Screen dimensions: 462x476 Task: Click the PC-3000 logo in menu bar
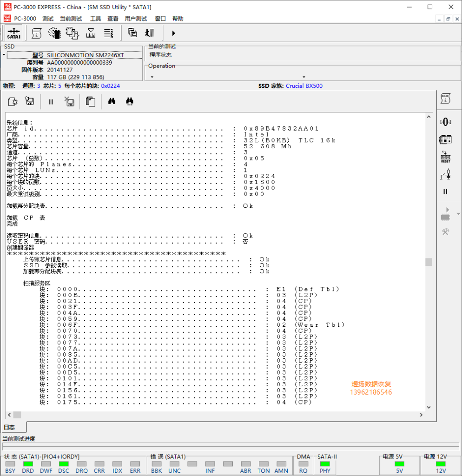[7, 18]
